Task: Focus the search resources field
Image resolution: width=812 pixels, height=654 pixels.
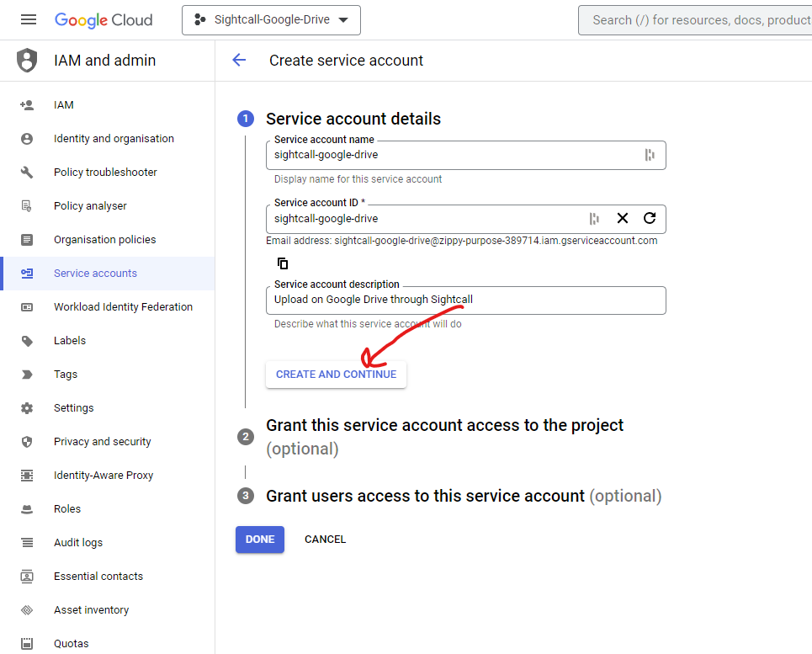Action: pyautogui.click(x=695, y=20)
